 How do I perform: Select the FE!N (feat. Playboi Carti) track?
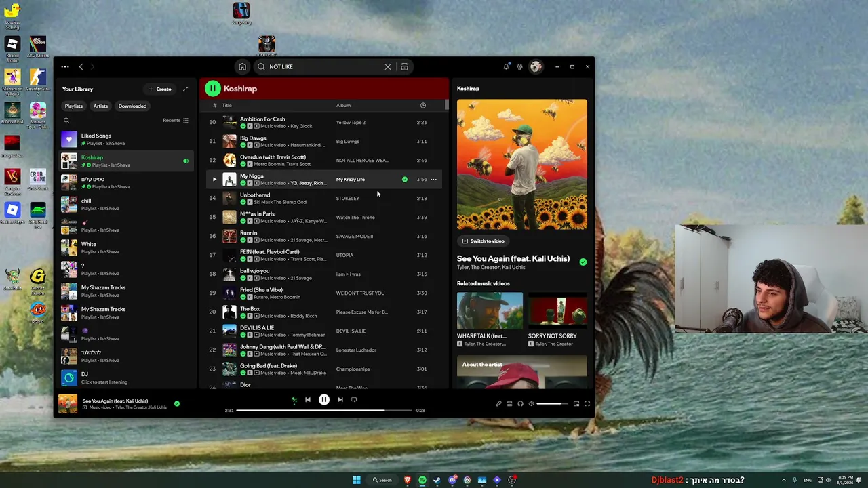(x=324, y=256)
